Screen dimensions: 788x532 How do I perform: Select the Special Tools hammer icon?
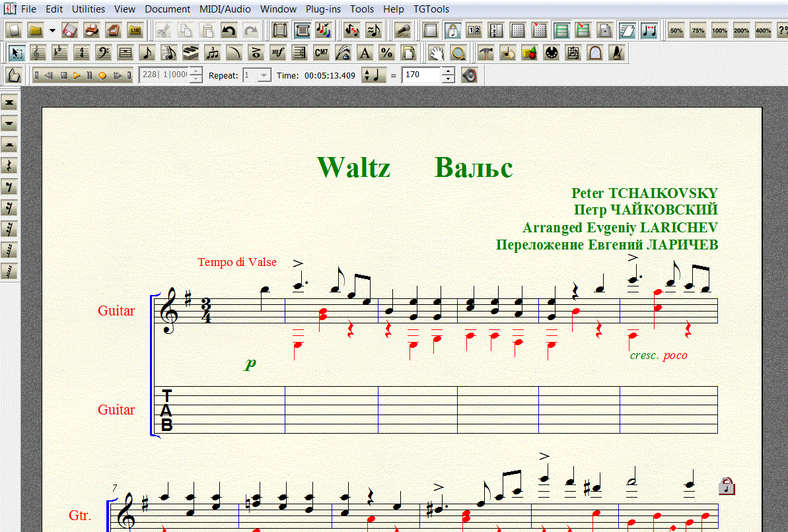coord(485,53)
